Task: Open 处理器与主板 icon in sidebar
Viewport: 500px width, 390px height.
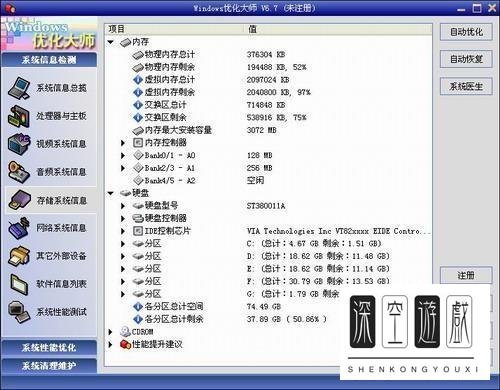Action: [19, 116]
